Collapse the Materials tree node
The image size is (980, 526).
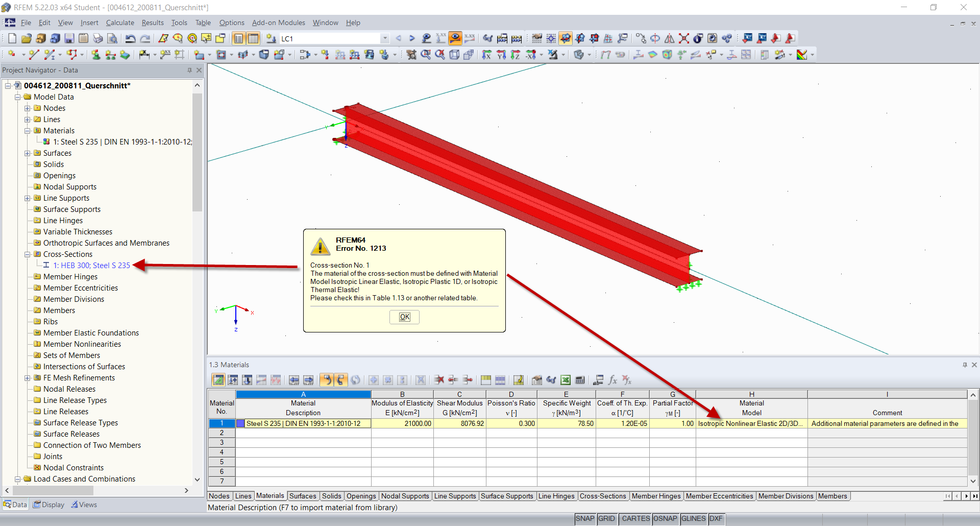pos(28,131)
